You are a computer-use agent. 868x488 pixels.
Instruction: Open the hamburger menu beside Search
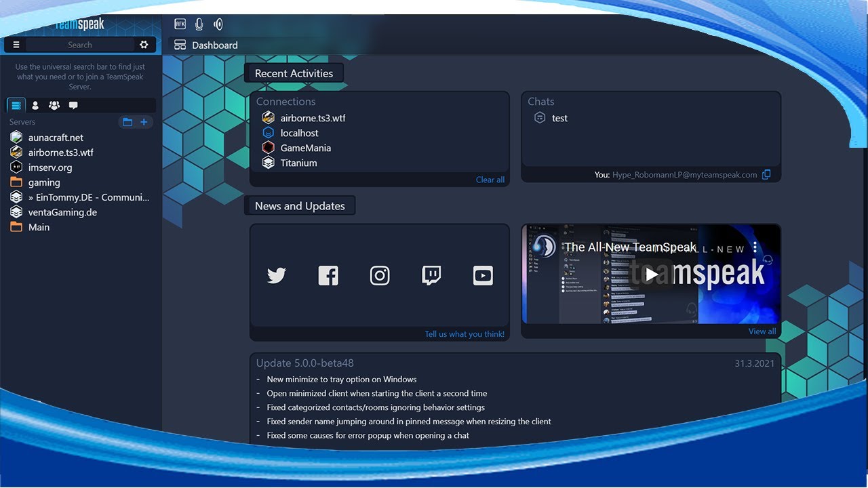(x=16, y=45)
